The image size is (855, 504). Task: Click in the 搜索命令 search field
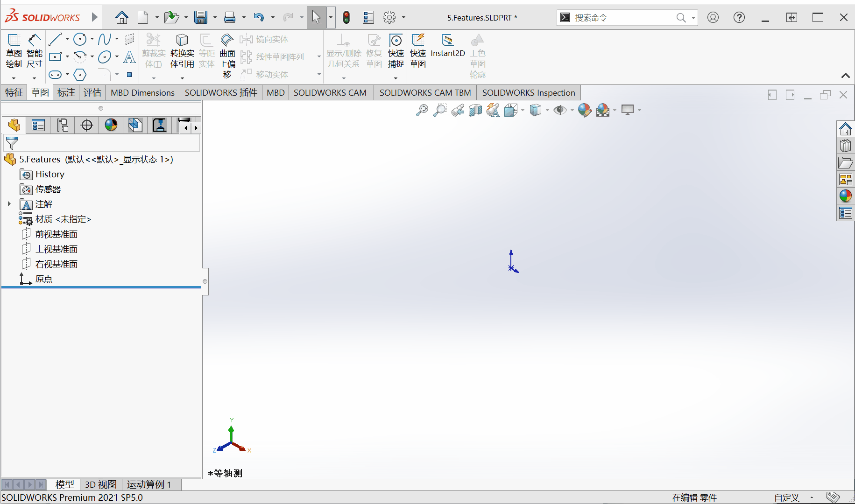(623, 18)
